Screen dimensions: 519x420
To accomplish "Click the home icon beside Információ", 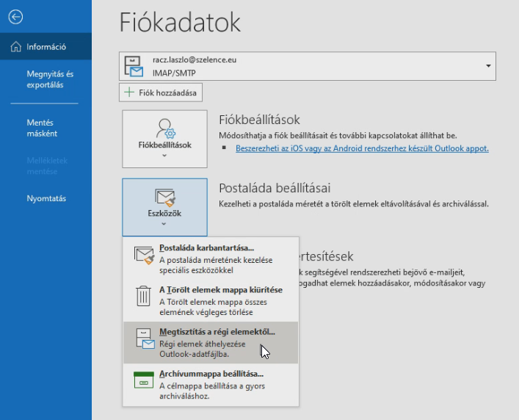I will coord(16,47).
